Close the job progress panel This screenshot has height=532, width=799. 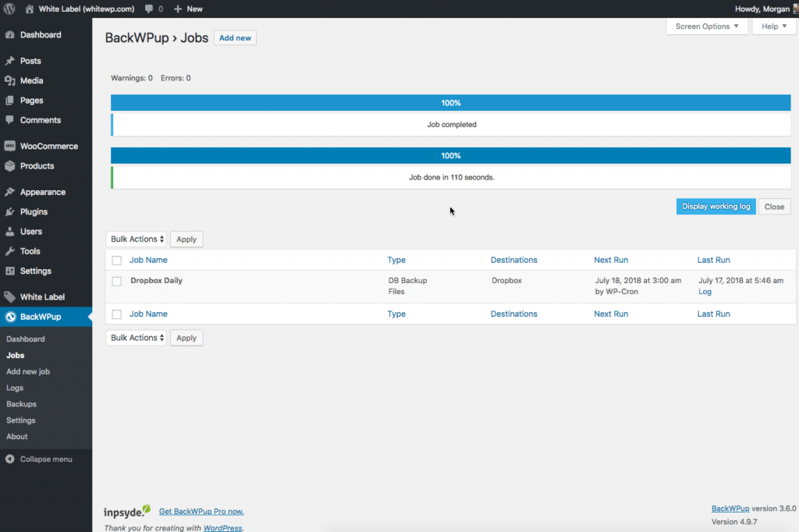click(774, 207)
